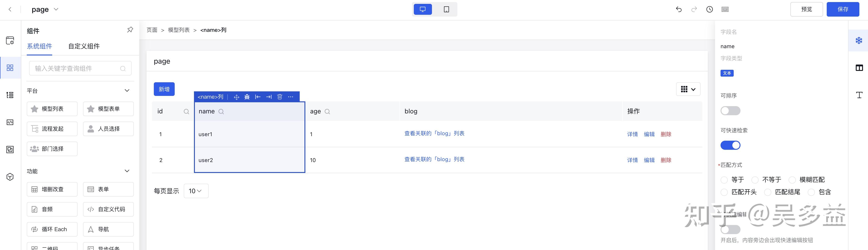868x250 pixels.
Task: Focus the component keyword search field
Action: coord(80,68)
